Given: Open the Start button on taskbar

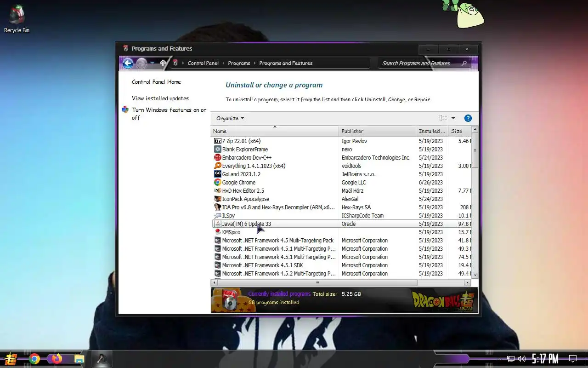Looking at the screenshot, I should (x=11, y=359).
